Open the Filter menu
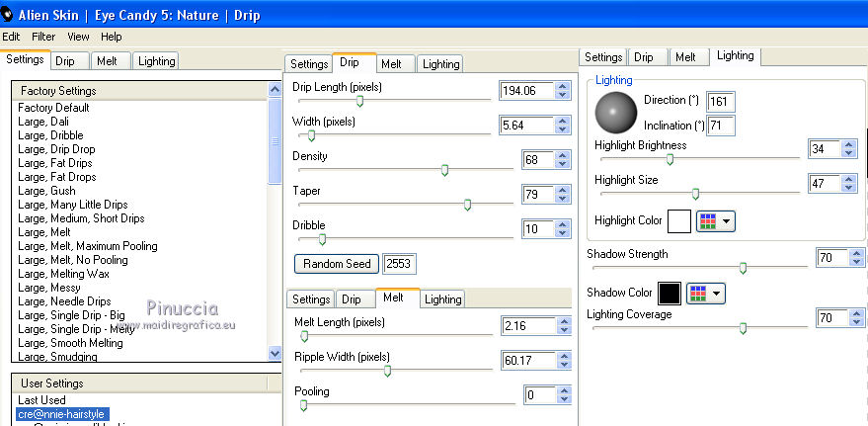This screenshot has width=868, height=426. tap(43, 37)
